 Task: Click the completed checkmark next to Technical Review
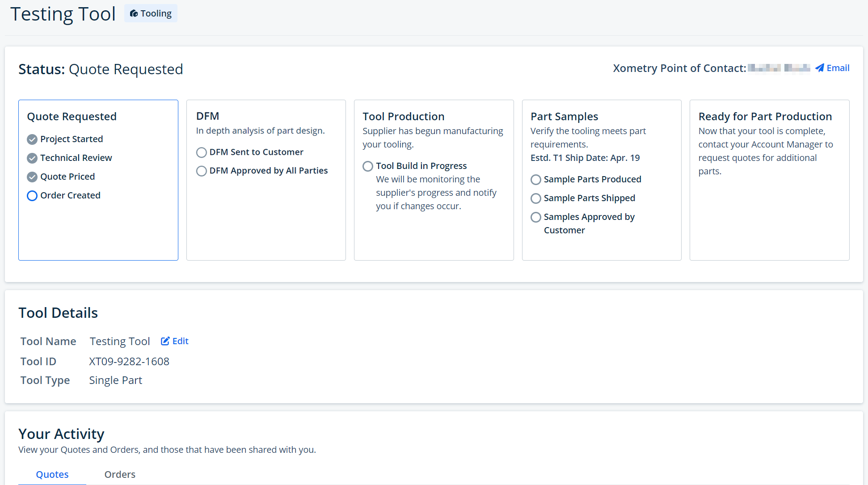coord(32,158)
